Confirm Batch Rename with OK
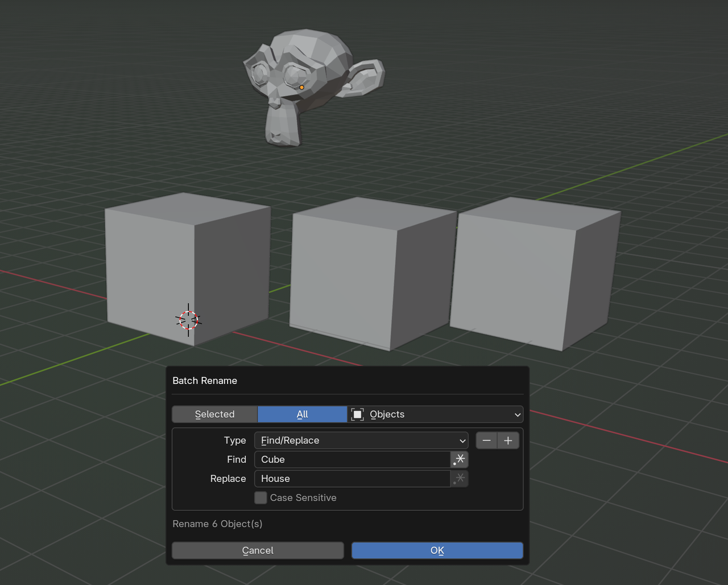 437,550
